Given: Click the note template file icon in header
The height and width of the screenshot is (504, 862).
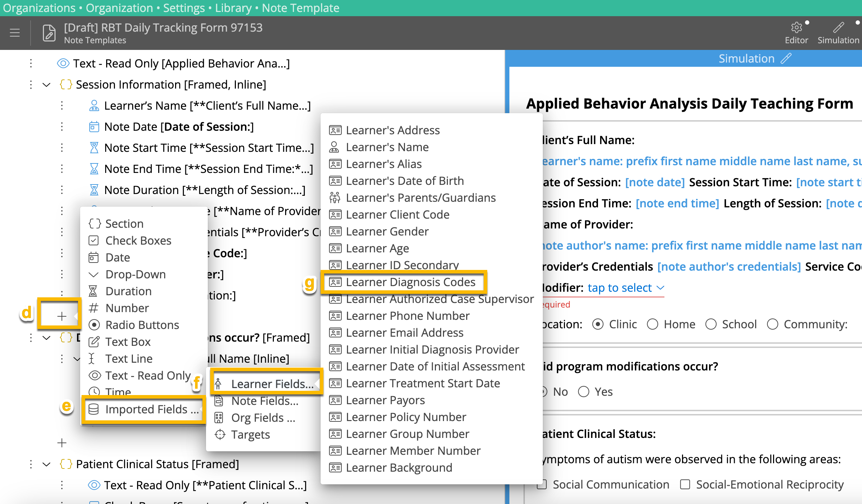Looking at the screenshot, I should 49,33.
